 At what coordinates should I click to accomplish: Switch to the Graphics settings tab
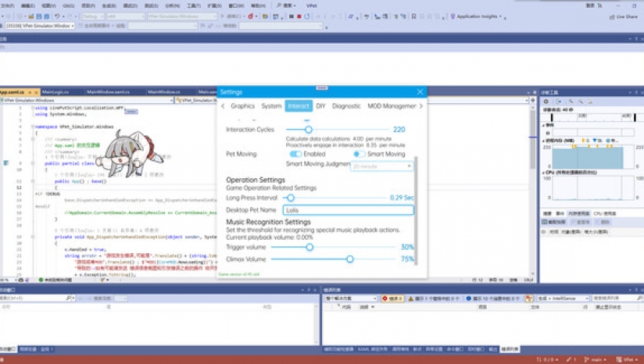tap(242, 106)
